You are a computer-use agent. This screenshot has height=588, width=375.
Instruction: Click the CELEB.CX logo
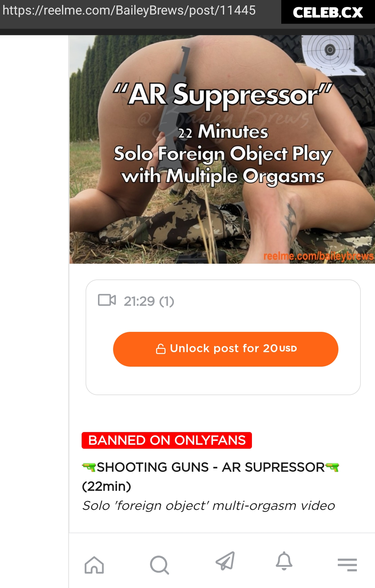pos(328,12)
